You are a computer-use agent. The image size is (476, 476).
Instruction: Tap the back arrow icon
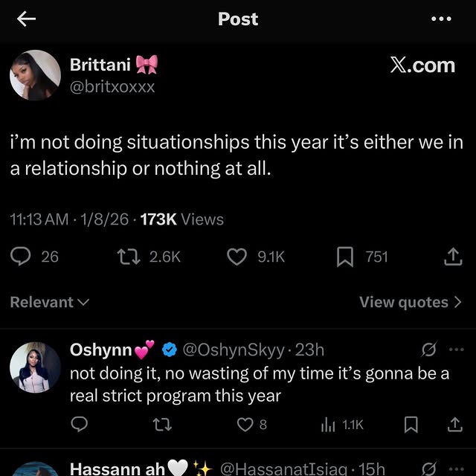point(27,20)
